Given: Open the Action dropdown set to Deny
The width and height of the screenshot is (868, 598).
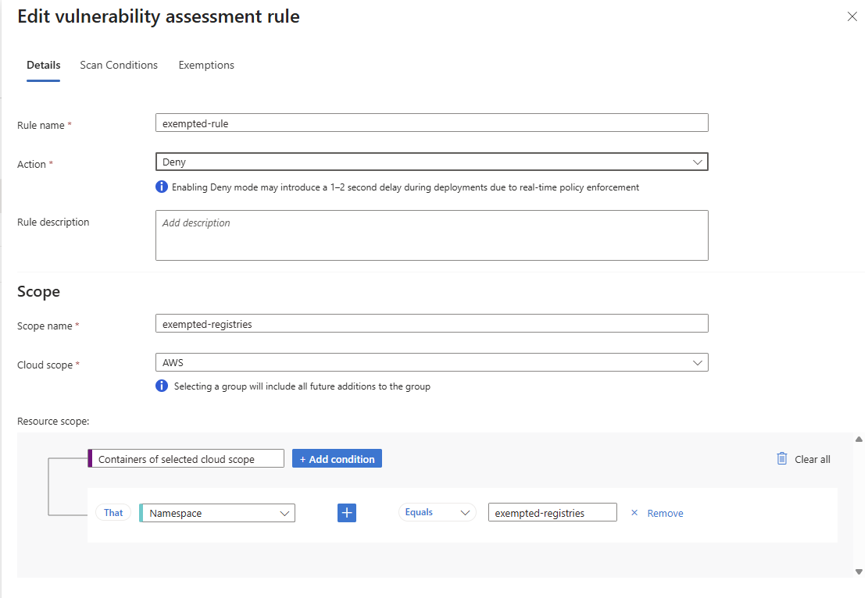Looking at the screenshot, I should coord(431,162).
